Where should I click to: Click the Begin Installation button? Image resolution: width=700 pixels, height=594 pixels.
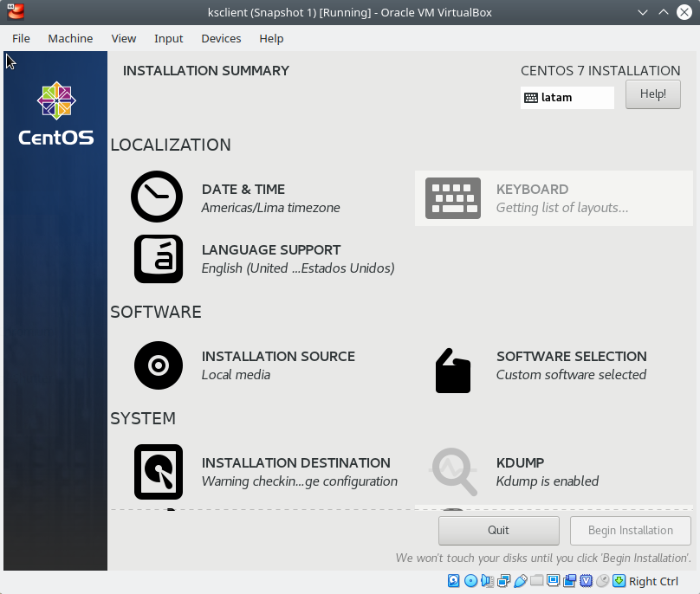coord(631,530)
